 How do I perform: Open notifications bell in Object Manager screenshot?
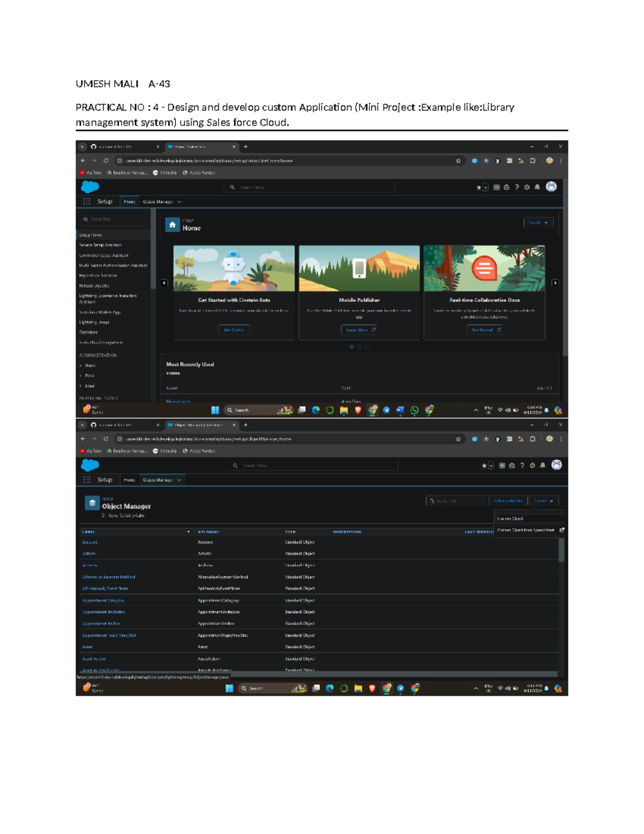[543, 465]
